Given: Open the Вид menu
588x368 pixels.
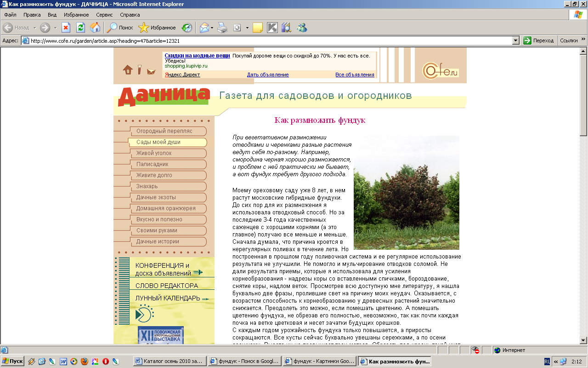Looking at the screenshot, I should pyautogui.click(x=52, y=15).
